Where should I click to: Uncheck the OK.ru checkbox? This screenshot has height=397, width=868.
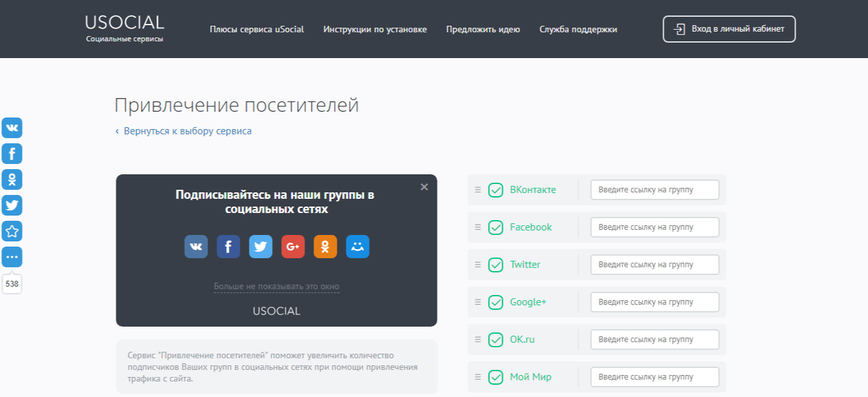click(x=496, y=340)
